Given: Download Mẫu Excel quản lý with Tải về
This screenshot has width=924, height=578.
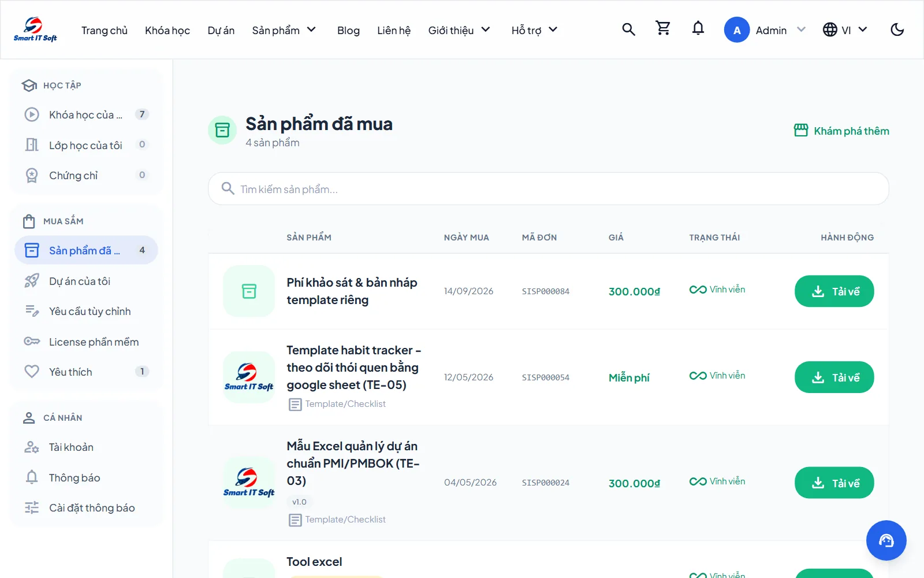Looking at the screenshot, I should [x=834, y=483].
